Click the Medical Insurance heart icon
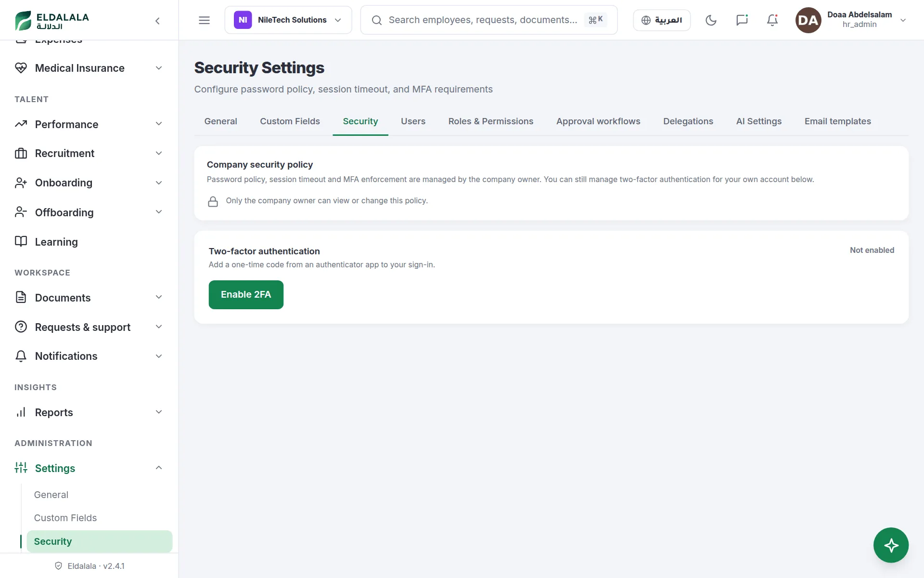Viewport: 924px width, 578px height. (x=21, y=68)
